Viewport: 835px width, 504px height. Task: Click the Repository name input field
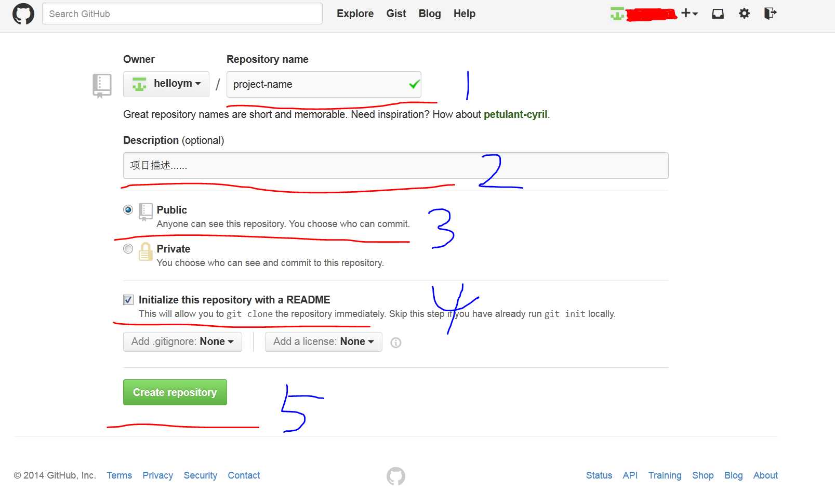click(x=324, y=84)
